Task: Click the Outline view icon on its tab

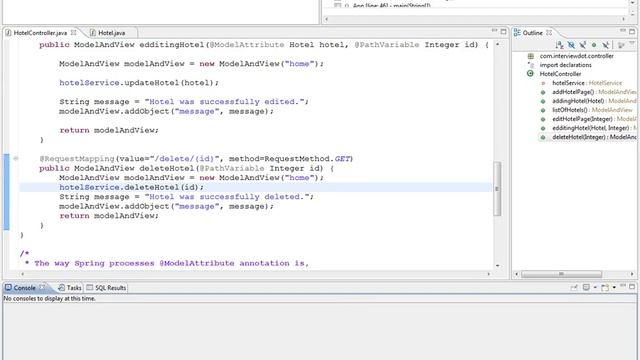Action: coord(517,32)
